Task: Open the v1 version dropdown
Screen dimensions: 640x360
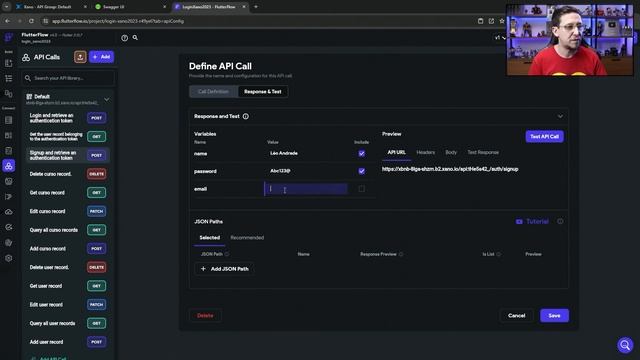Action: pyautogui.click(x=500, y=38)
